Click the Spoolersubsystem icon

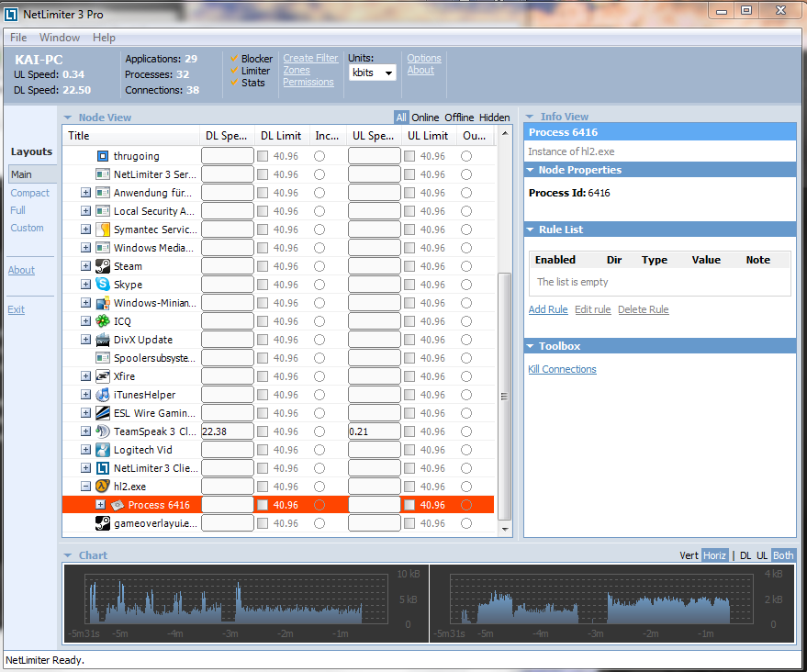point(103,358)
